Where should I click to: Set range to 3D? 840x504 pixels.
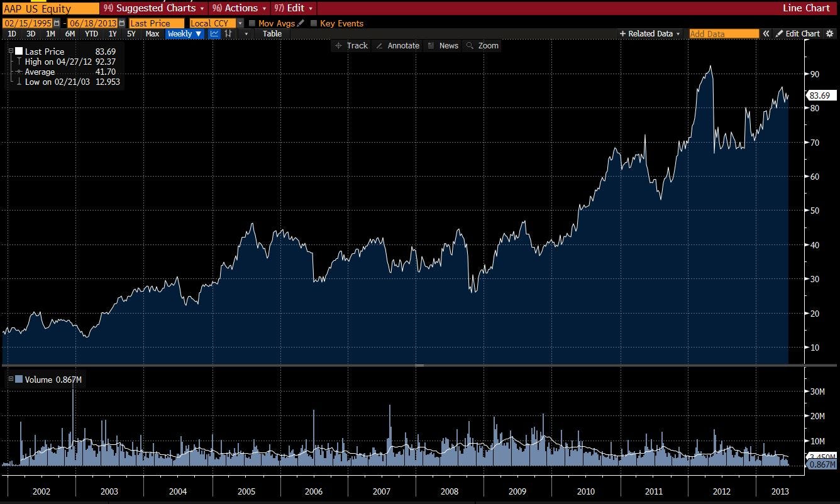point(31,34)
